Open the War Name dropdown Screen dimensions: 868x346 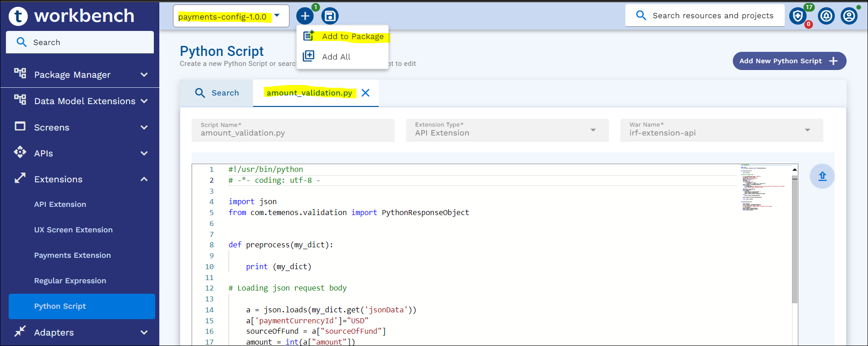click(721, 130)
